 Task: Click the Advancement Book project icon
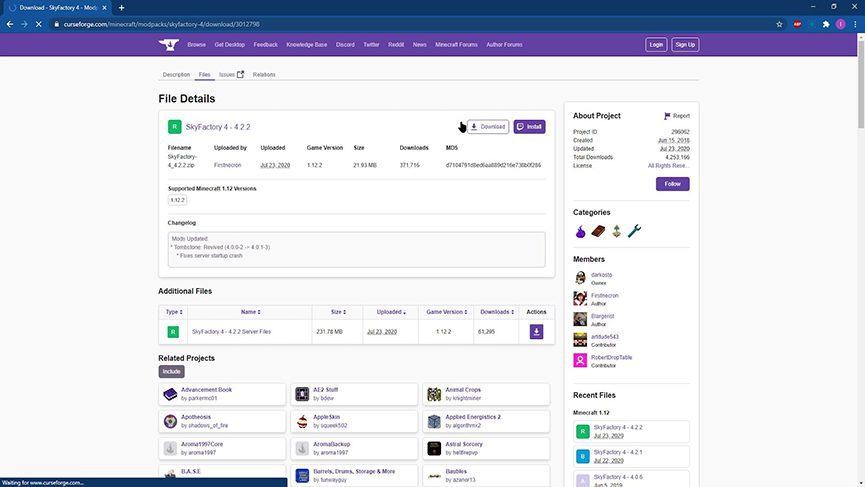(170, 394)
